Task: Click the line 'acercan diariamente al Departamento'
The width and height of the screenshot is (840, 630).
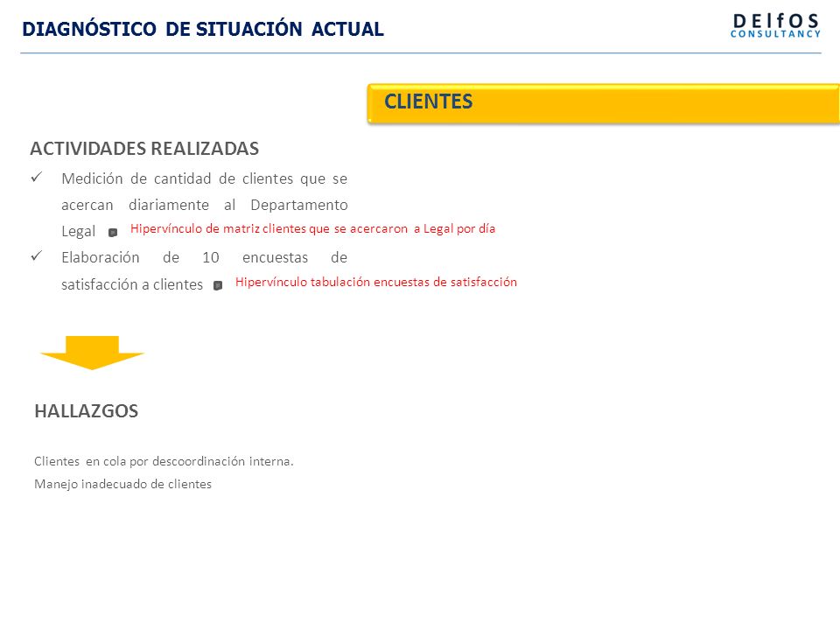Action: [x=205, y=205]
